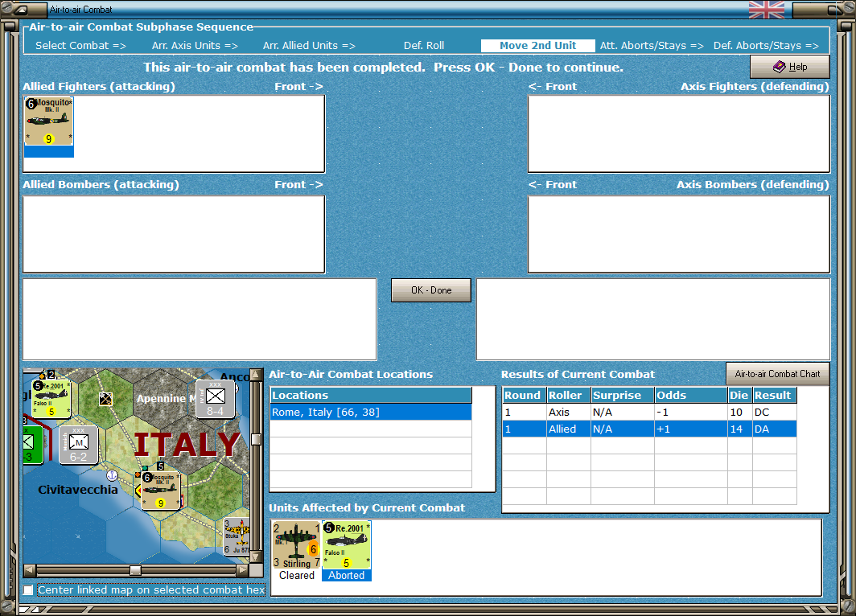856x616 pixels.
Task: Click the map vertical scrollbar thumb
Action: [256, 439]
